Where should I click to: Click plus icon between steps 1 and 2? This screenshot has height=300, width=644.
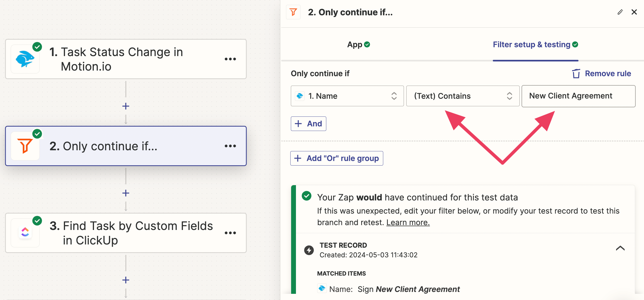pos(126,106)
